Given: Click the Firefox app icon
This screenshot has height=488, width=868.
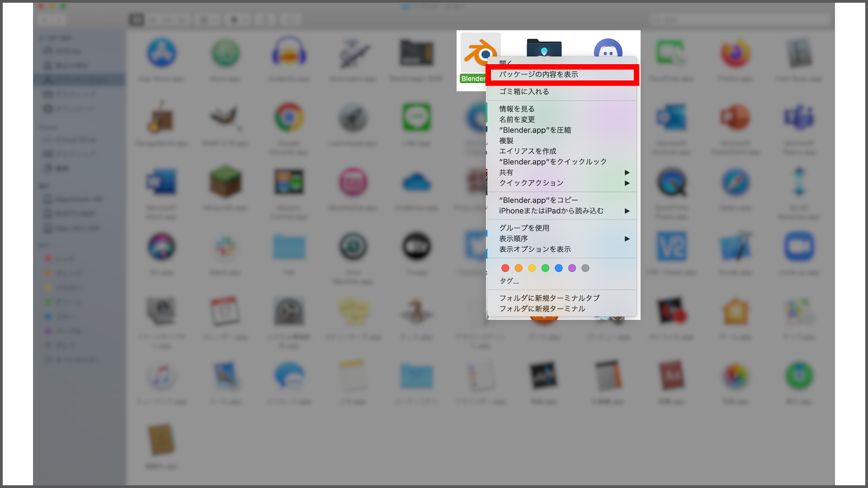Looking at the screenshot, I should pyautogui.click(x=736, y=53).
